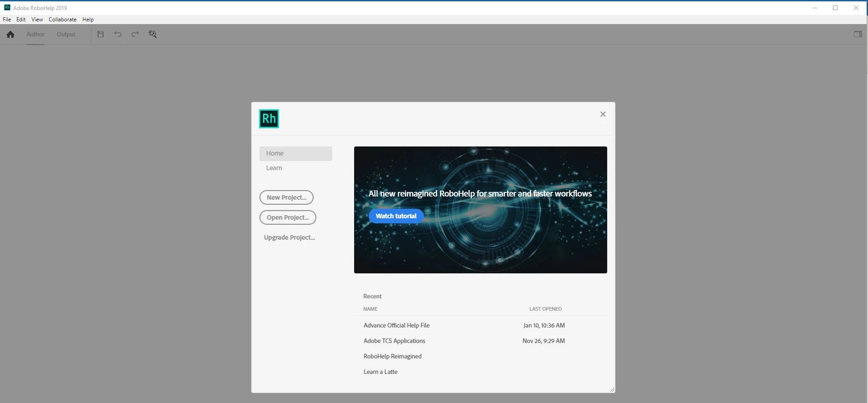Click the Adobe RoboHelp title bar icon

pos(7,8)
